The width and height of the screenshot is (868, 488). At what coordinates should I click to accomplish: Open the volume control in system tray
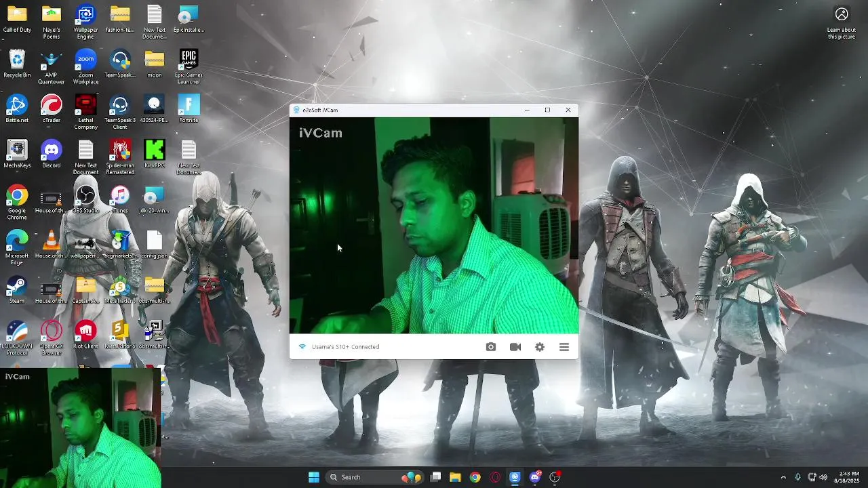824,477
